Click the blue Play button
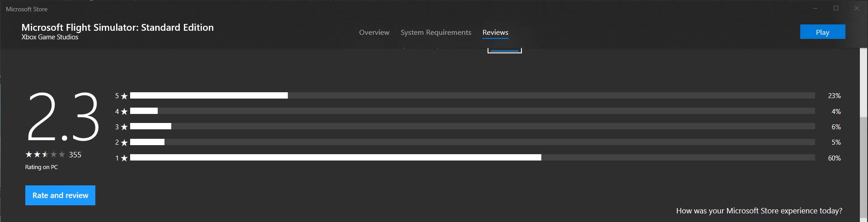868x222 pixels. [x=822, y=32]
